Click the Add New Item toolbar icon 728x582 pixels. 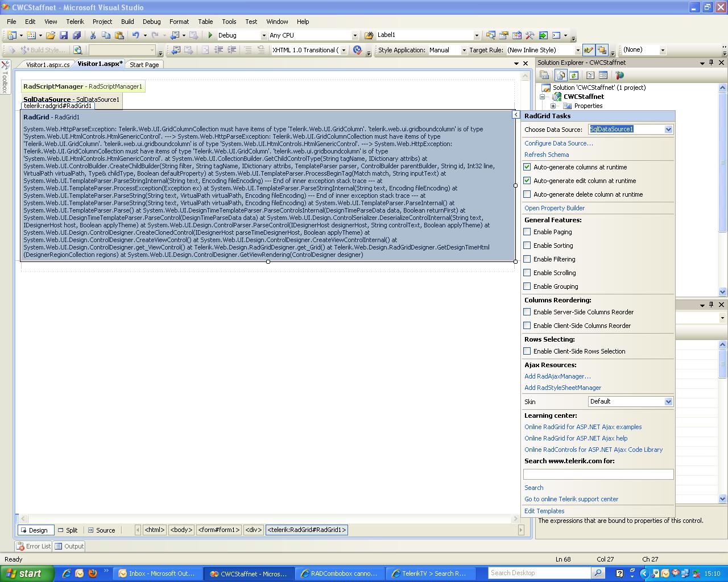[31, 35]
